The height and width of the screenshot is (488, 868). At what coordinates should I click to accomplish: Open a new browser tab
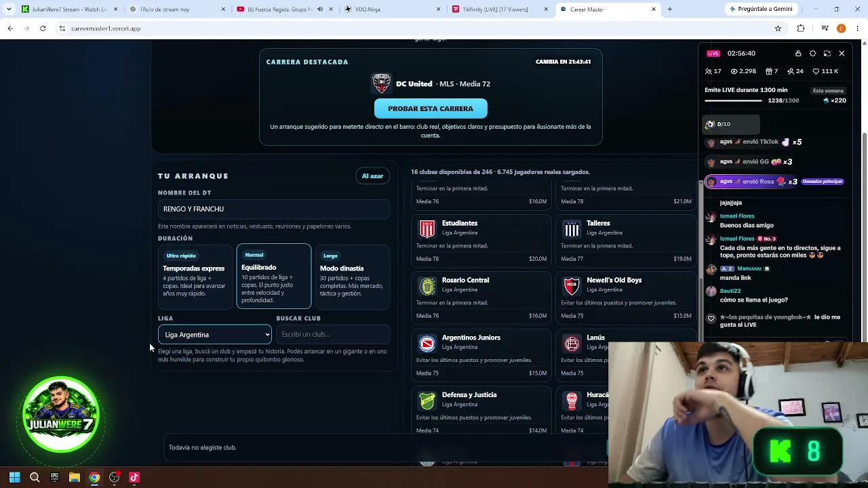[670, 9]
